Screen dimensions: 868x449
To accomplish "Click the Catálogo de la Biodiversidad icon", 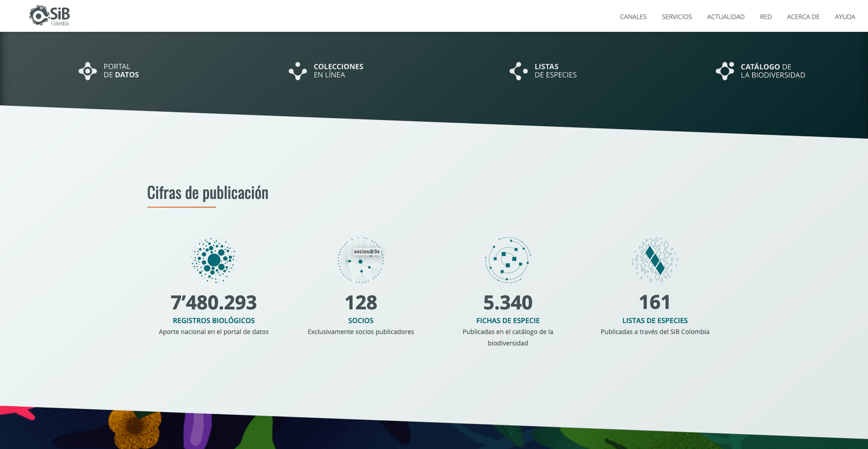I will tap(725, 71).
